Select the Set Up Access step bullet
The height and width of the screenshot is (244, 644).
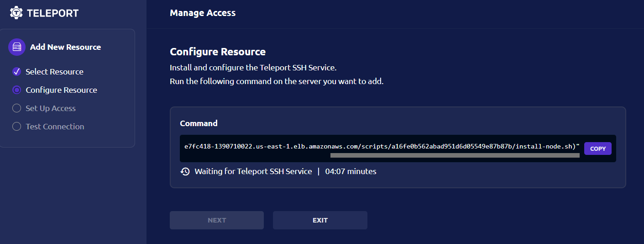pos(17,108)
